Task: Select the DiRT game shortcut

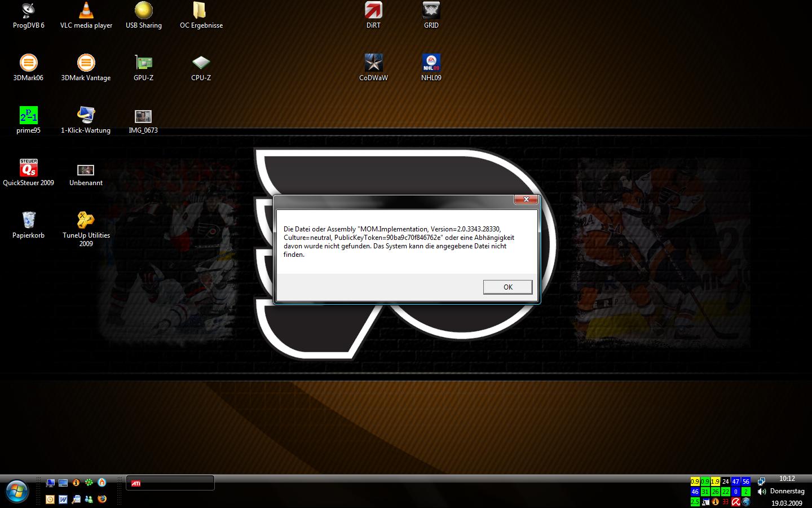Action: (373, 15)
